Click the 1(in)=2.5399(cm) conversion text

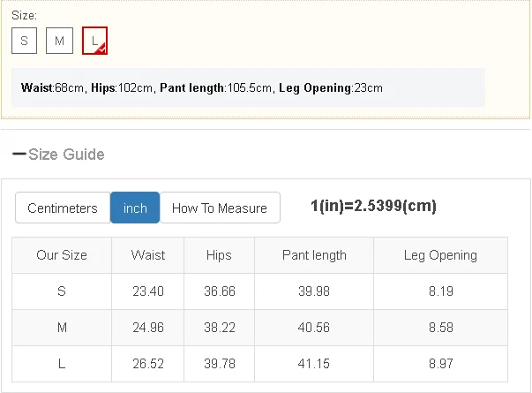pos(373,207)
